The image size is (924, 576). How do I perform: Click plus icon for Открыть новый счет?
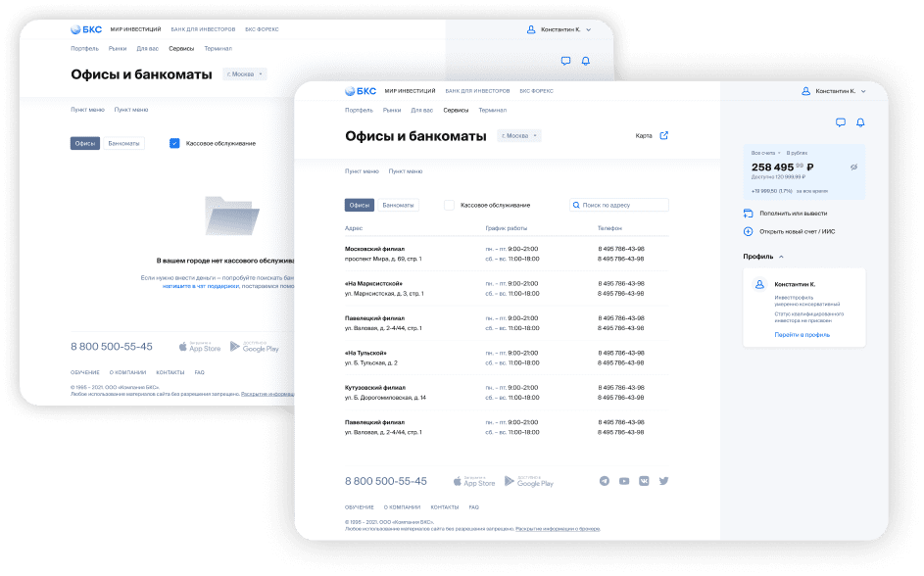tap(749, 231)
